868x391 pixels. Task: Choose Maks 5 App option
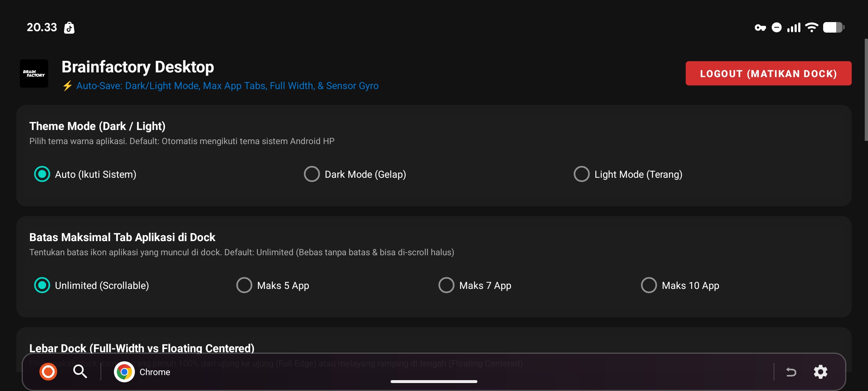273,285
